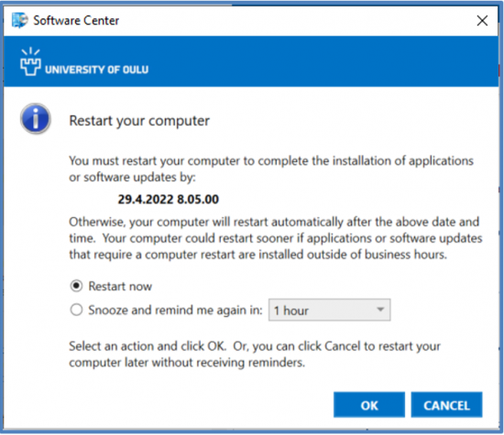The image size is (504, 435).
Task: Click the Software Center title bar icon
Action: pos(19,20)
